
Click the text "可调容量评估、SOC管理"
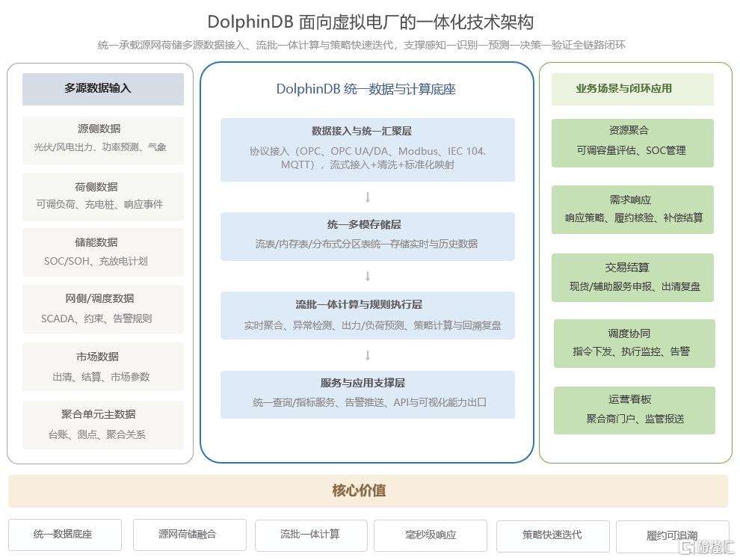pyautogui.click(x=631, y=150)
